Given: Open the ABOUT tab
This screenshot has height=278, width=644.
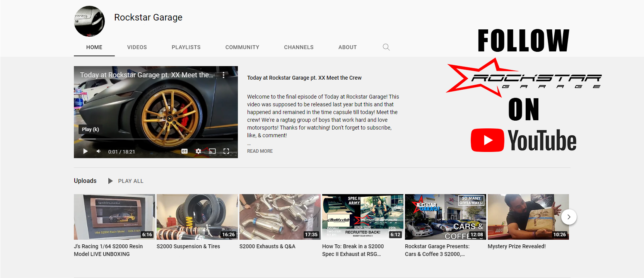Looking at the screenshot, I should pyautogui.click(x=347, y=47).
